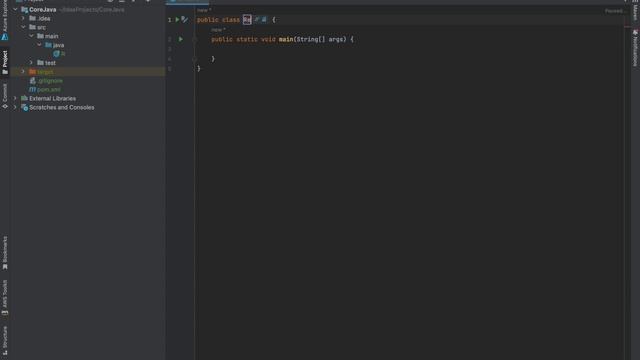Collapse the src folder
The image size is (640, 360).
point(23,27)
